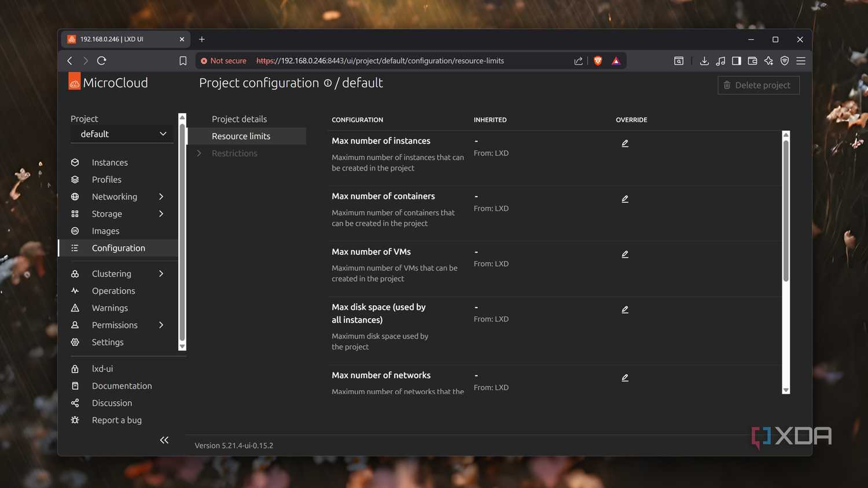Click the sidebar scroll-down arrow
This screenshot has height=488, width=868.
click(x=182, y=346)
